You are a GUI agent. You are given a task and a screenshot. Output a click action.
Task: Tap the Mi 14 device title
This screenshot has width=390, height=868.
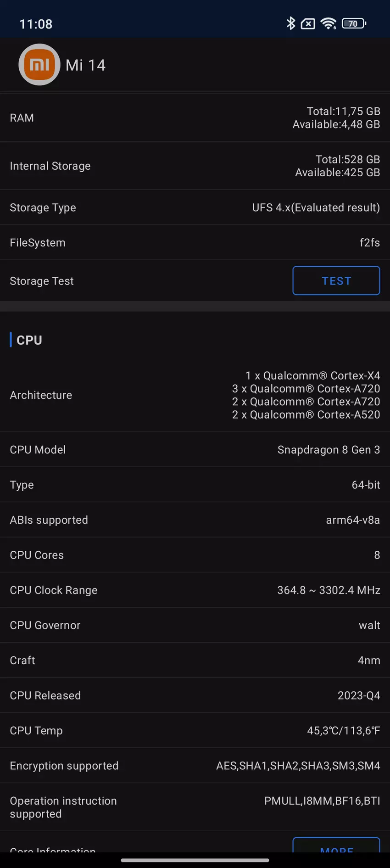(x=85, y=65)
